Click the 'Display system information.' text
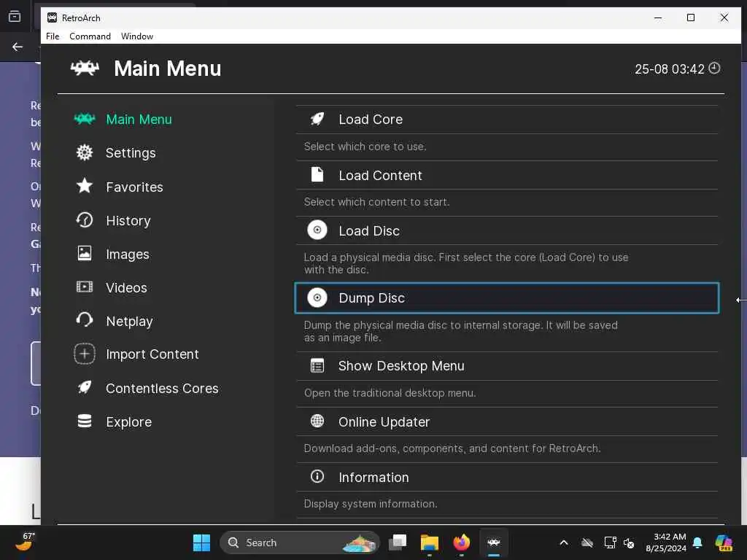 click(x=370, y=504)
